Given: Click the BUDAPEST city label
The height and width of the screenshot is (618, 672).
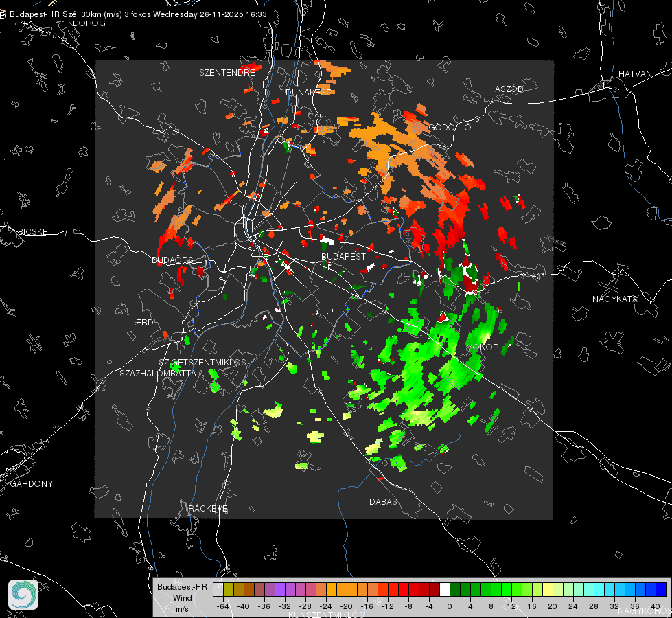Looking at the screenshot, I should [x=343, y=256].
